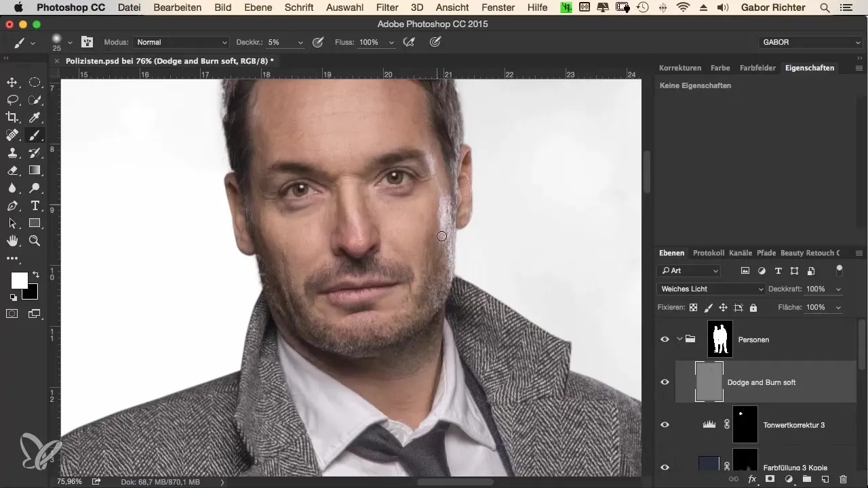Select the Zoom tool
Viewport: 868px width, 488px height.
click(x=35, y=241)
